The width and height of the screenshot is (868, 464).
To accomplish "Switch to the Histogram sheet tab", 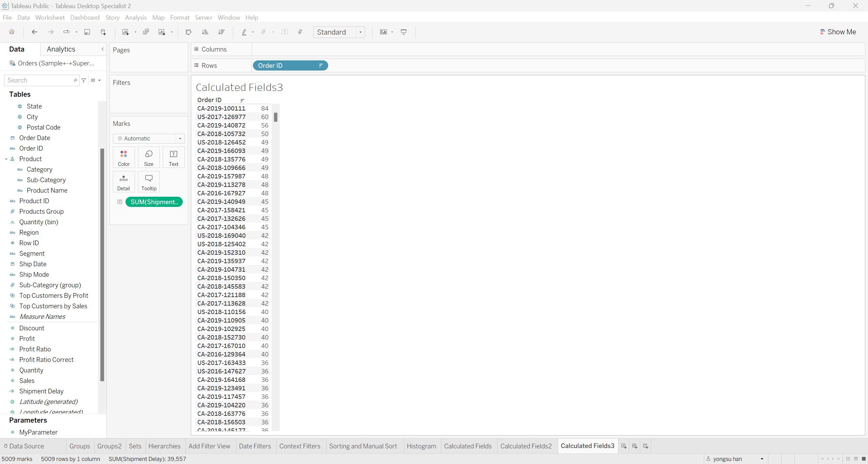I will point(421,446).
